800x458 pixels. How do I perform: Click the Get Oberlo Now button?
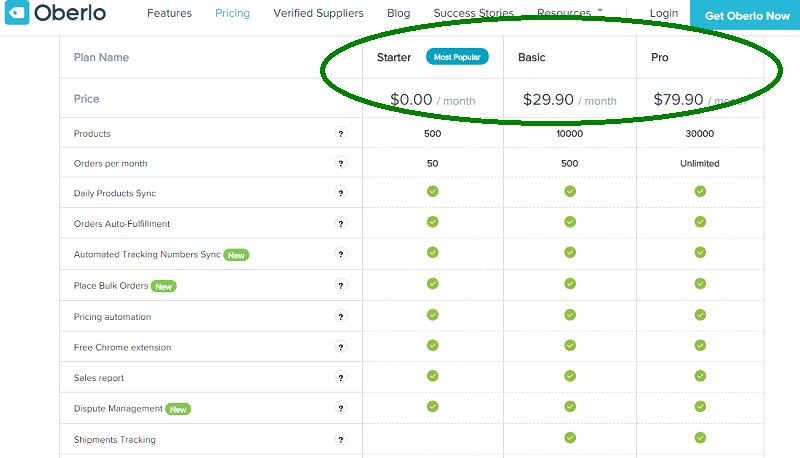745,15
